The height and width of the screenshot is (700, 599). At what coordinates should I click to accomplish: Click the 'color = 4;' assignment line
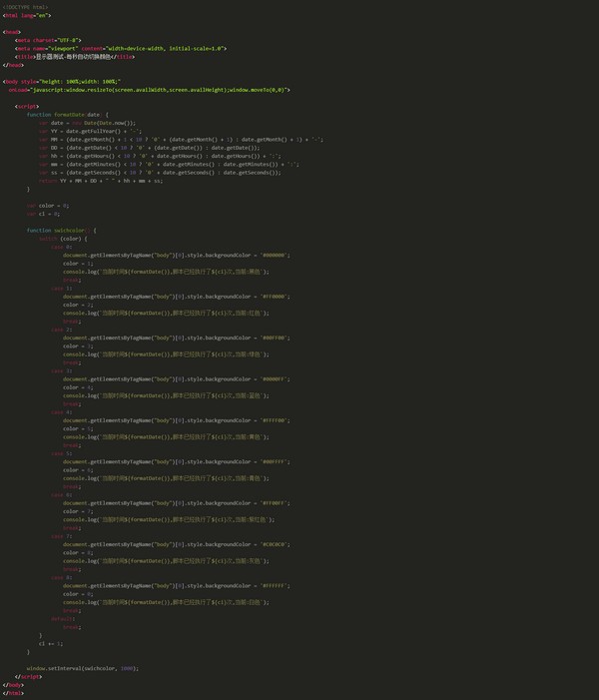78,387
